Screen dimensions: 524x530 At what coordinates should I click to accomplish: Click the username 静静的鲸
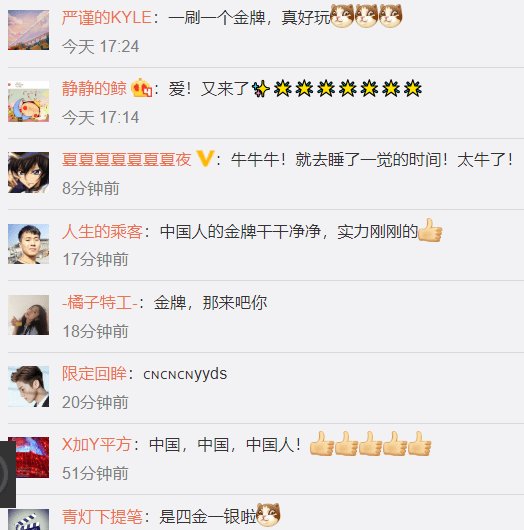pyautogui.click(x=94, y=89)
